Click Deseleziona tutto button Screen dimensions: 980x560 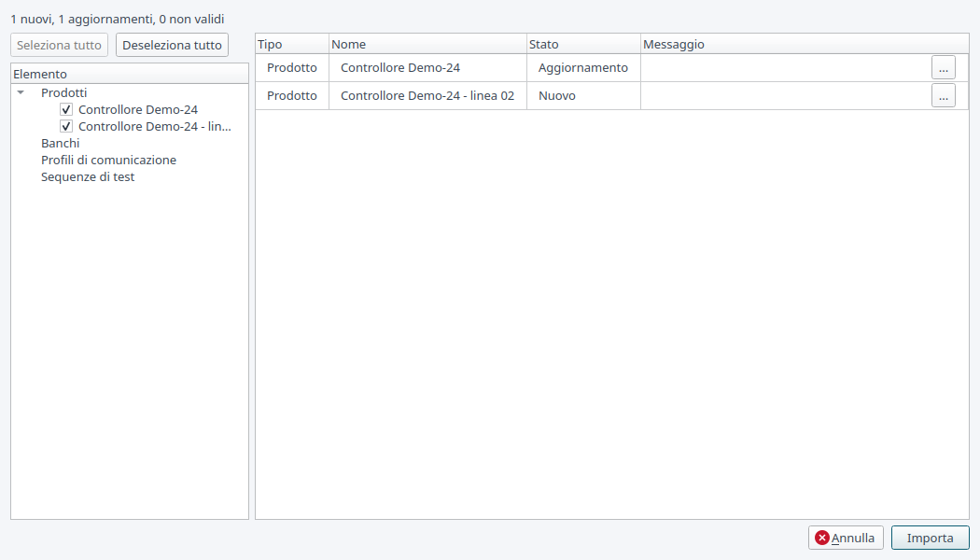(172, 45)
